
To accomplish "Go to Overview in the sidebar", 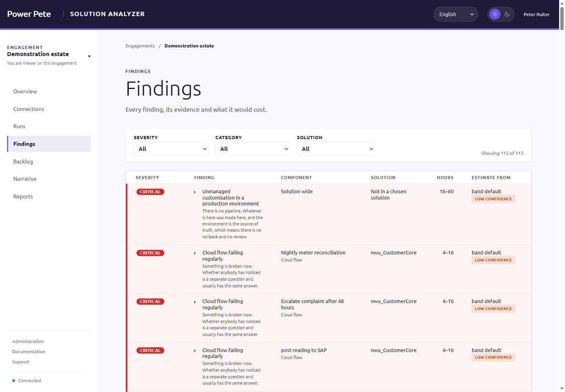I will pyautogui.click(x=49, y=91).
